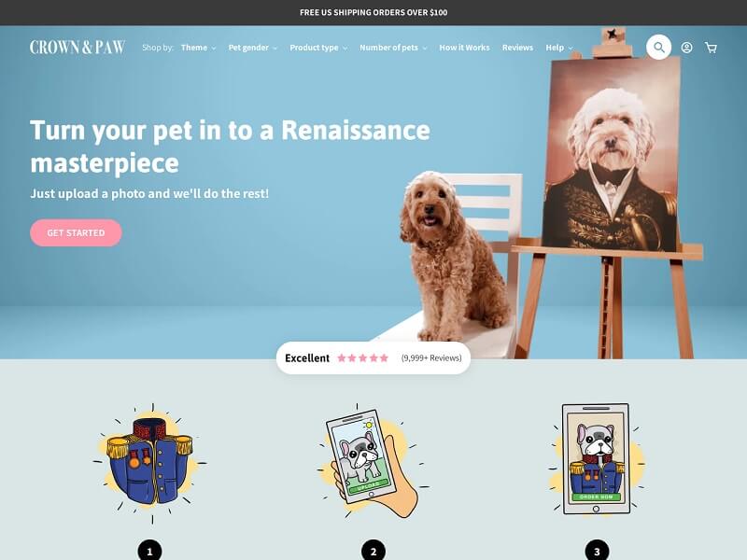Go to How it Works page
The image size is (747, 560).
[464, 48]
